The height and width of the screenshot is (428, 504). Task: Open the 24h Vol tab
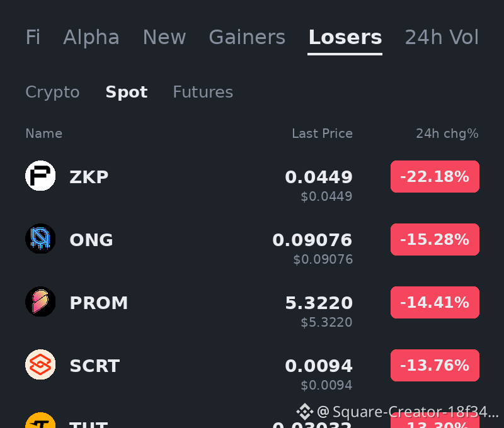coord(442,37)
